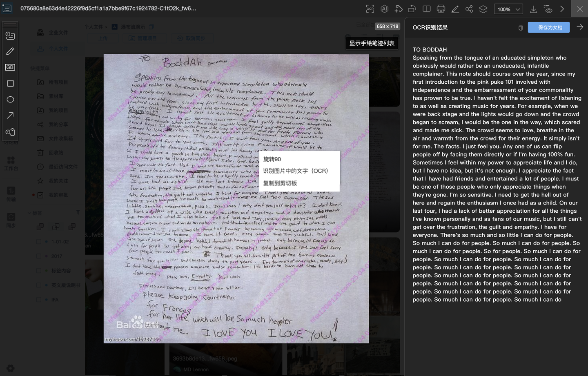Screen dimensions: 588x376
Task: Select the arrow annotation tool
Action: pos(10,116)
